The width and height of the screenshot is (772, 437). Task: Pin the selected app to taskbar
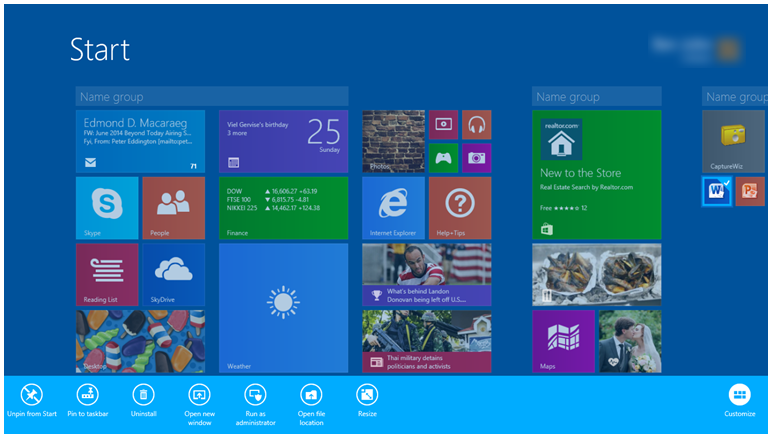tap(88, 394)
